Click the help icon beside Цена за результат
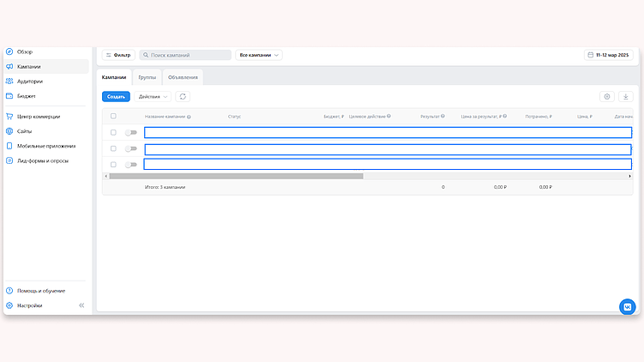The width and height of the screenshot is (644, 362). click(505, 117)
